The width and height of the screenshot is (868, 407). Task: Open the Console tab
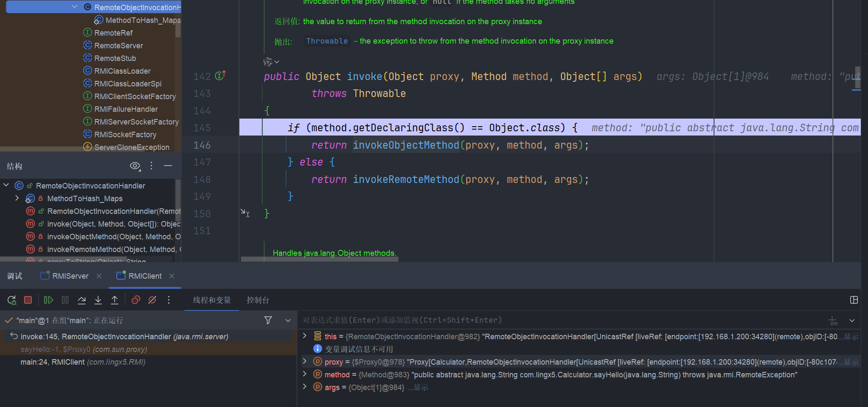258,300
